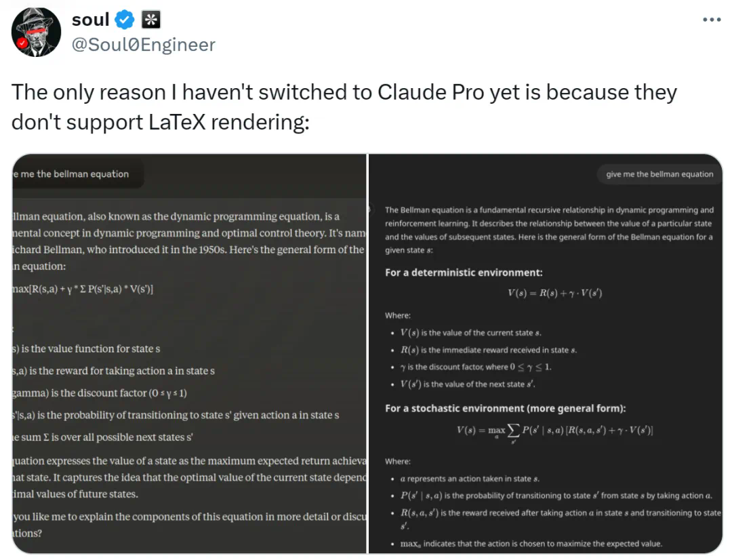Click the rendered max-sum stochastic Bellman equation
The image size is (732, 560).
click(x=554, y=431)
